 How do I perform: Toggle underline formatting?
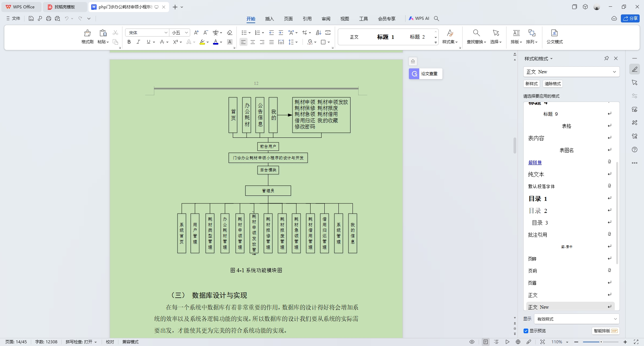[x=148, y=42]
